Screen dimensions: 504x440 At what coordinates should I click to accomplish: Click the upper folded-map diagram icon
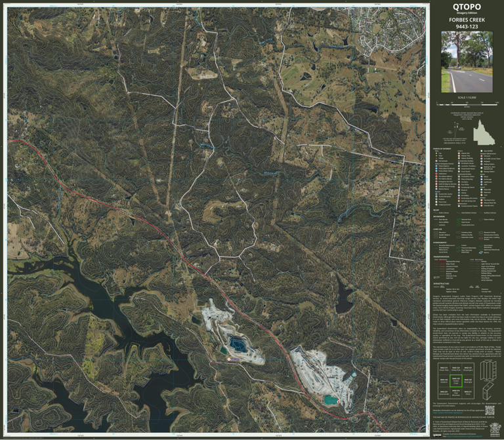click(x=488, y=370)
